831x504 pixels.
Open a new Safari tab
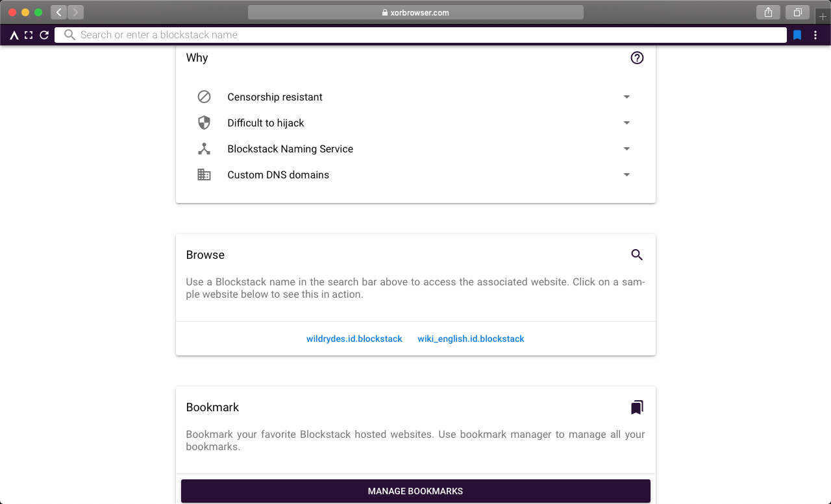coord(823,16)
